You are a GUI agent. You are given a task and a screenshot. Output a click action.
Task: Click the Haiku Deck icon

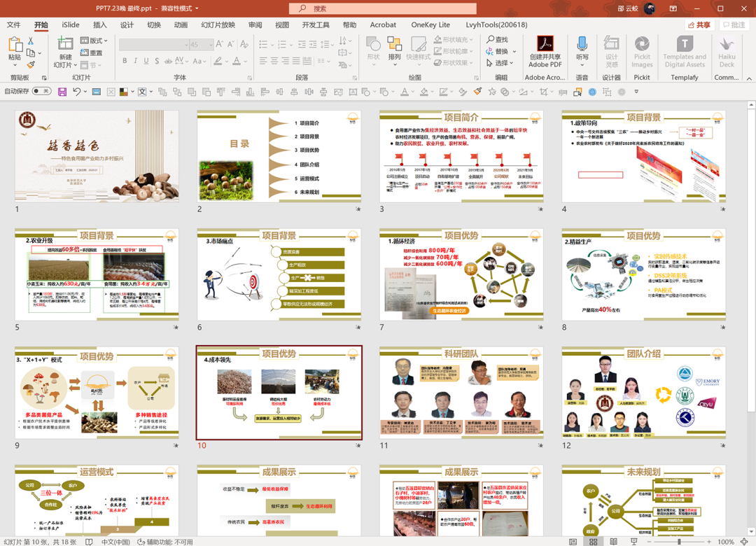727,44
